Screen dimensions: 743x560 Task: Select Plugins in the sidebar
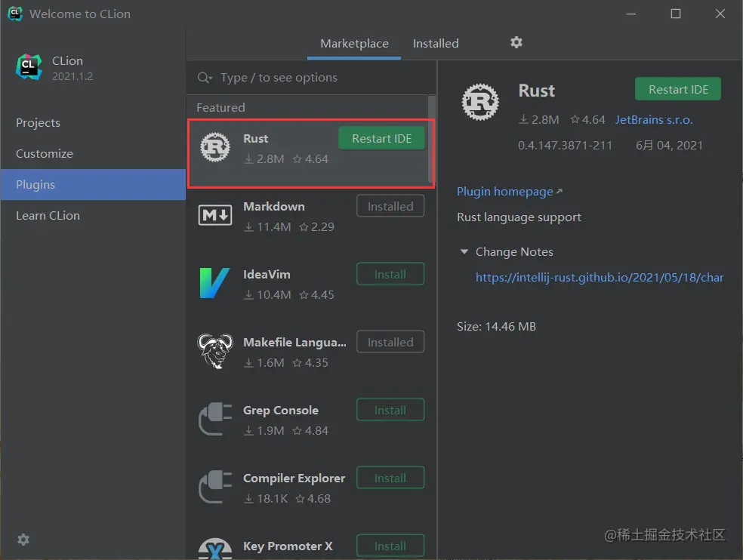click(x=93, y=184)
